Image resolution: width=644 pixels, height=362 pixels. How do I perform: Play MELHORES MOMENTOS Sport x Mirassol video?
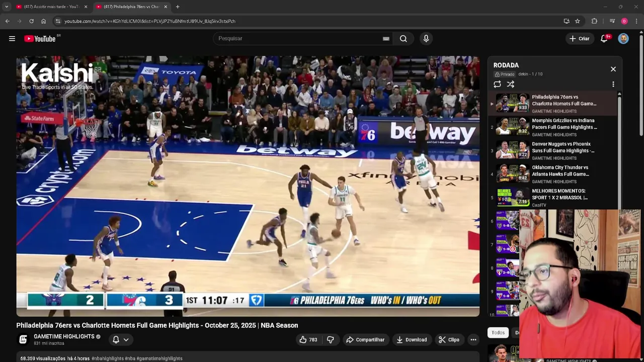click(552, 198)
